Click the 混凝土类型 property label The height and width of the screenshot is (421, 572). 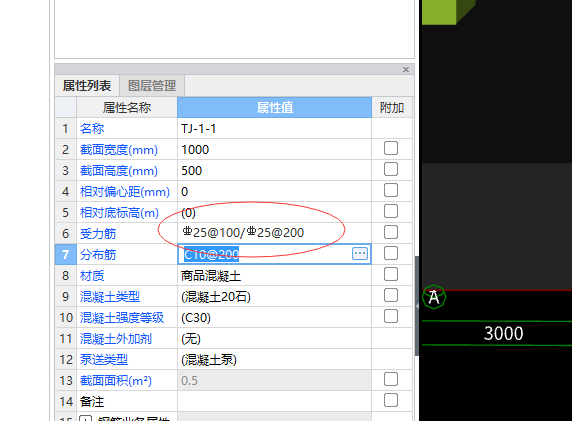[110, 297]
